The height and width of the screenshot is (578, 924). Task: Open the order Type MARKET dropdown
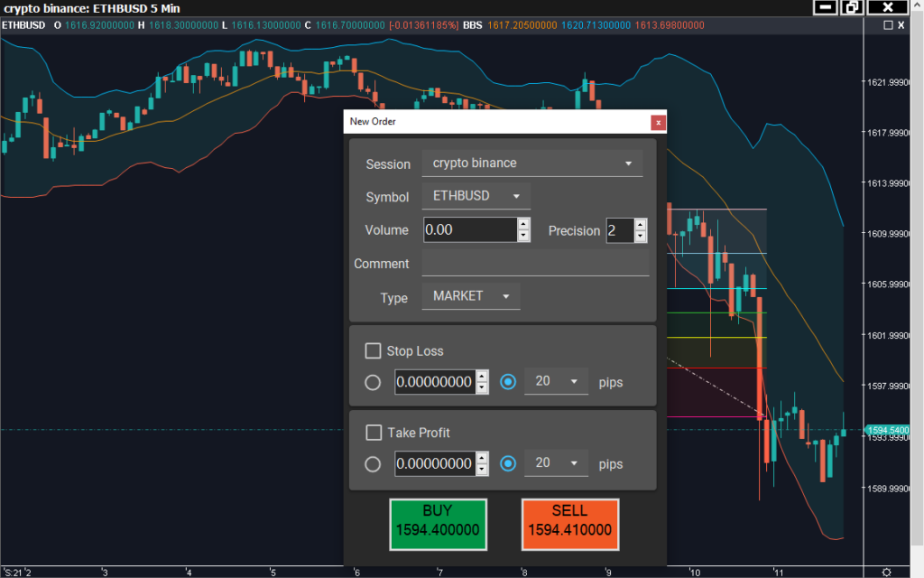[x=470, y=296]
